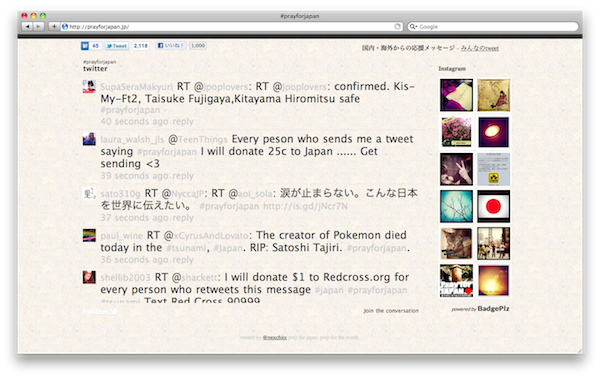
Task: Open the みんなのtweet link
Action: coord(479,48)
